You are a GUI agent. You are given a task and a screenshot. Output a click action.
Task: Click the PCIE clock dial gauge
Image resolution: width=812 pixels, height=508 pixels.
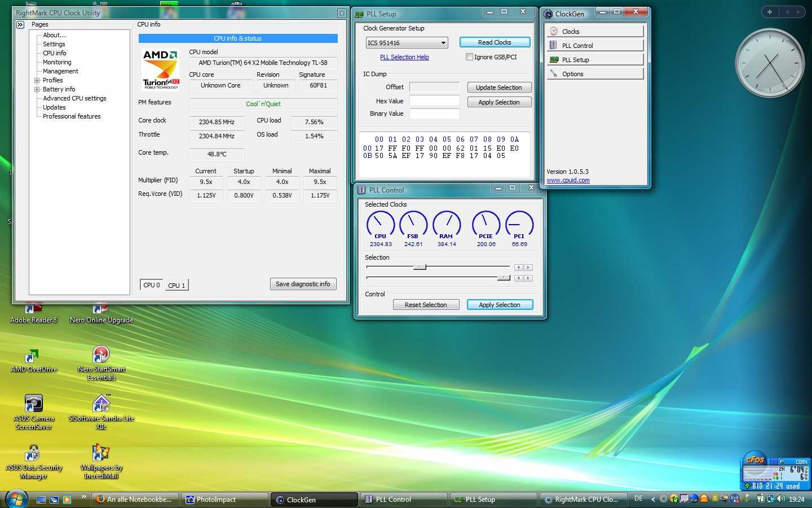[486, 224]
